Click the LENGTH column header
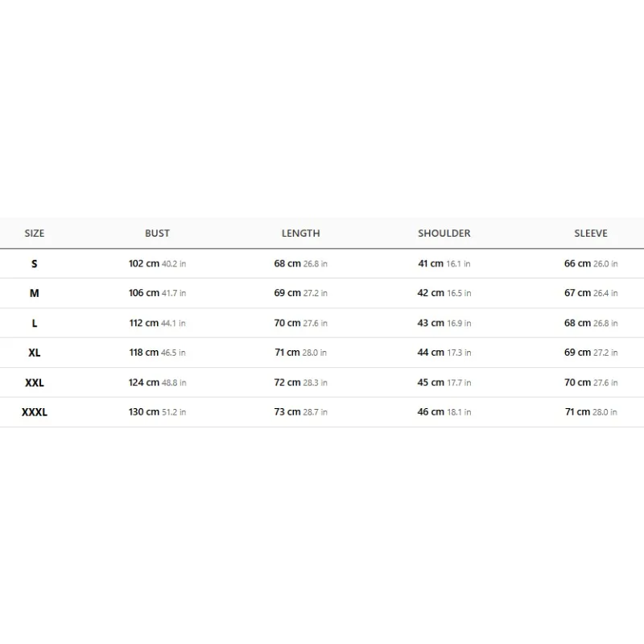 point(300,233)
